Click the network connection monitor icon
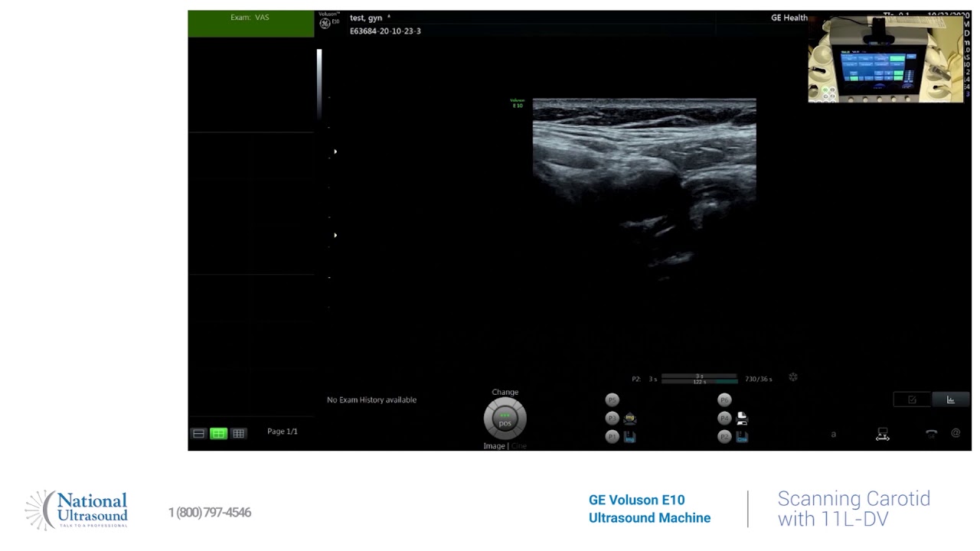This screenshot has width=980, height=551. pos(883,435)
